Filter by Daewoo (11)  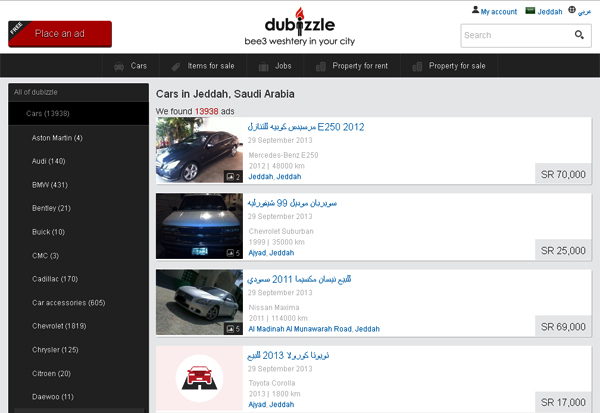coord(53,397)
